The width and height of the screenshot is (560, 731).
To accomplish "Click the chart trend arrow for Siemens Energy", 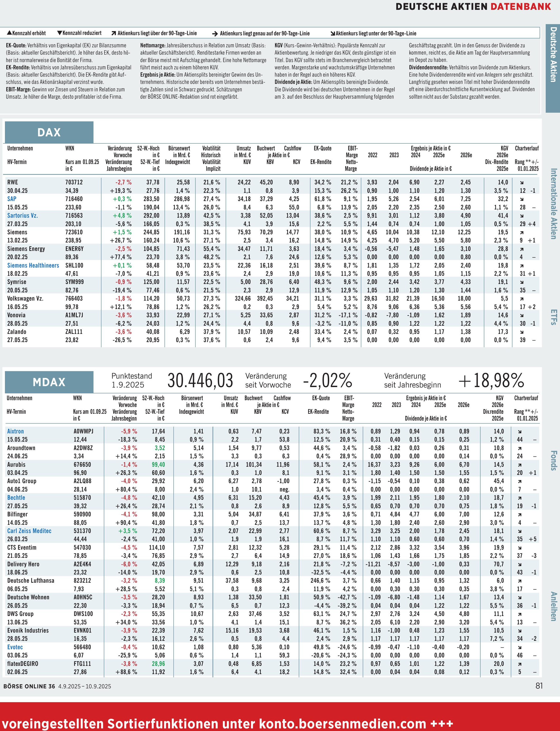I will [x=522, y=249].
